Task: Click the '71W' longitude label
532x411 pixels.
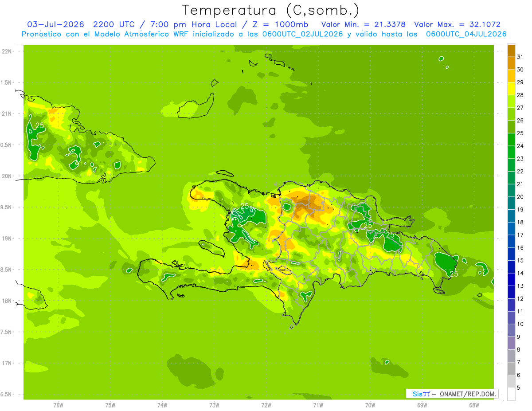Action: pos(318,405)
